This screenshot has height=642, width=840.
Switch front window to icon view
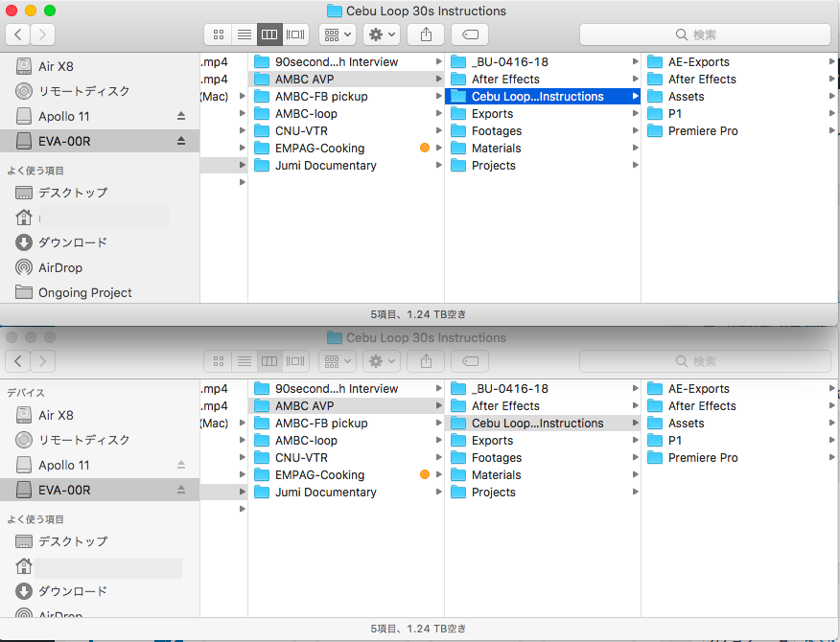(x=218, y=34)
